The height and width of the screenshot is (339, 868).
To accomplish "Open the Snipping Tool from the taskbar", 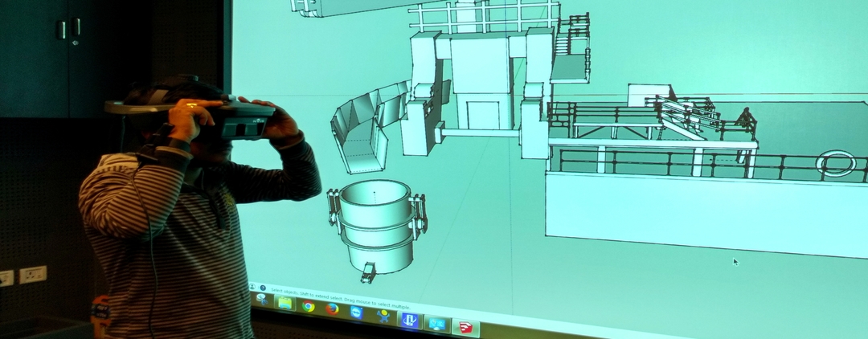I will (260, 299).
